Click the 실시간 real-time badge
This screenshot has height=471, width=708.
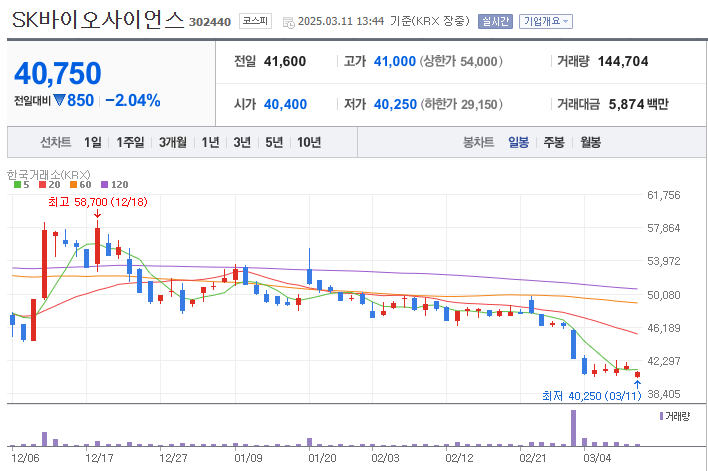point(495,21)
